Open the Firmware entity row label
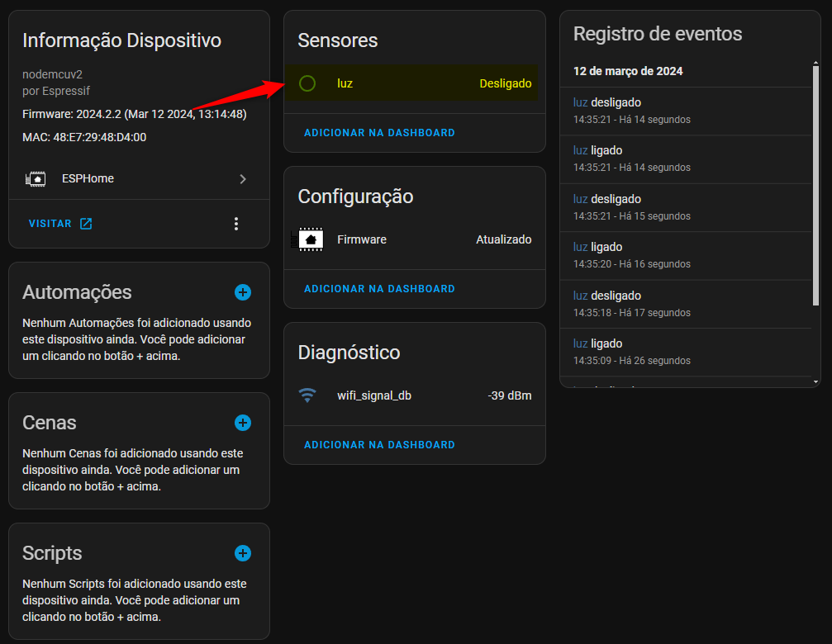 coord(362,239)
